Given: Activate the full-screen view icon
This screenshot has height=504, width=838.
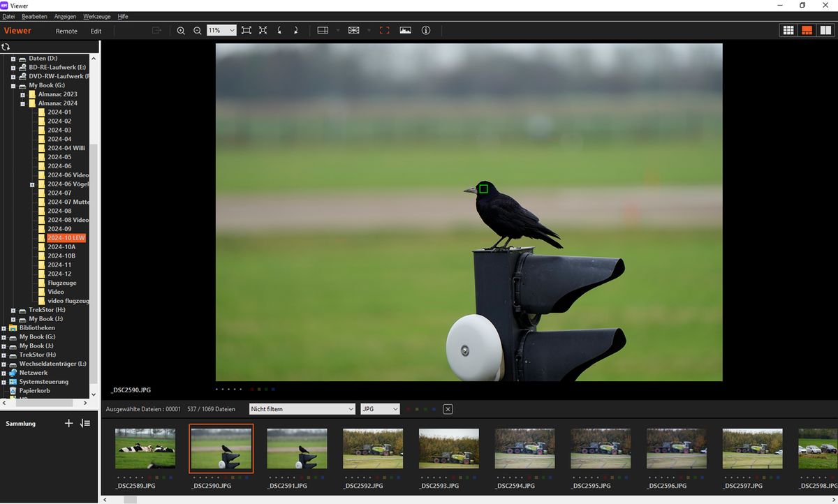Looking at the screenshot, I should pyautogui.click(x=384, y=31).
